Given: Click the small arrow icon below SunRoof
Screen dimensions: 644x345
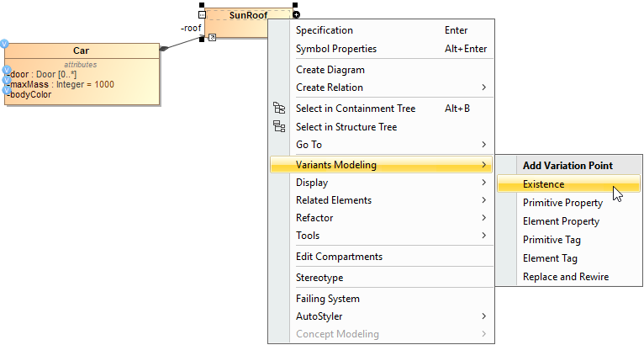Looking at the screenshot, I should click(213, 37).
